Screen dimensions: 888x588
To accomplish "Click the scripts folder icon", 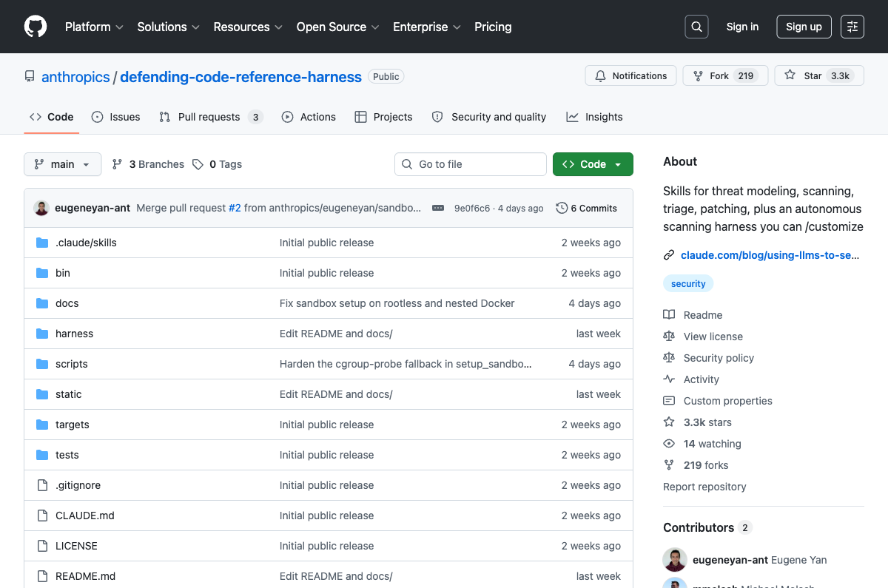I will coord(42,364).
